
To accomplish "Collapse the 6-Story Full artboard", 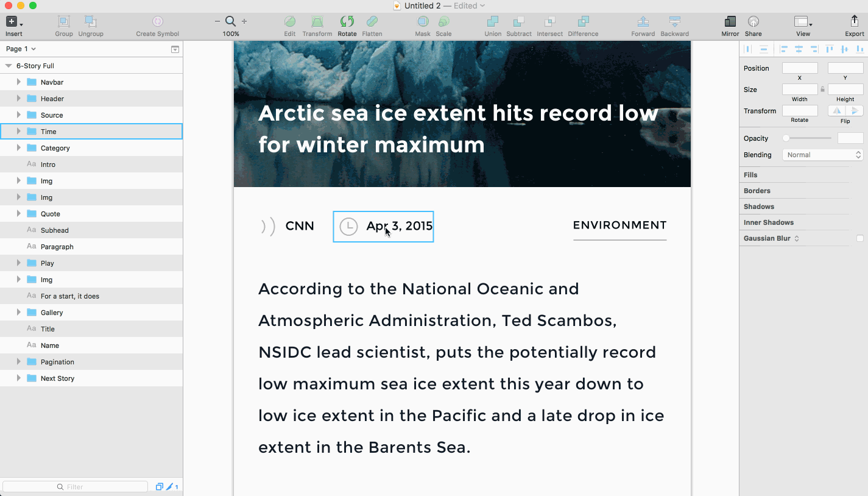I will (9, 66).
